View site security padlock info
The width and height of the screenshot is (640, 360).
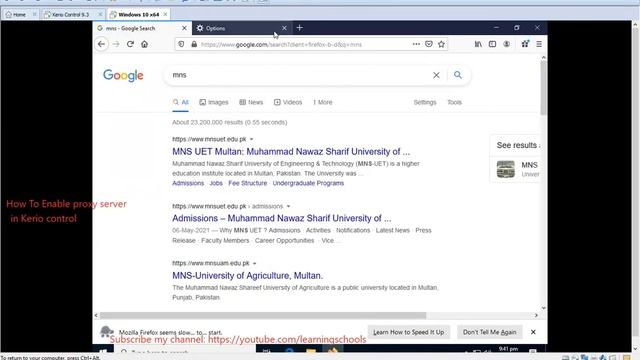coord(194,44)
